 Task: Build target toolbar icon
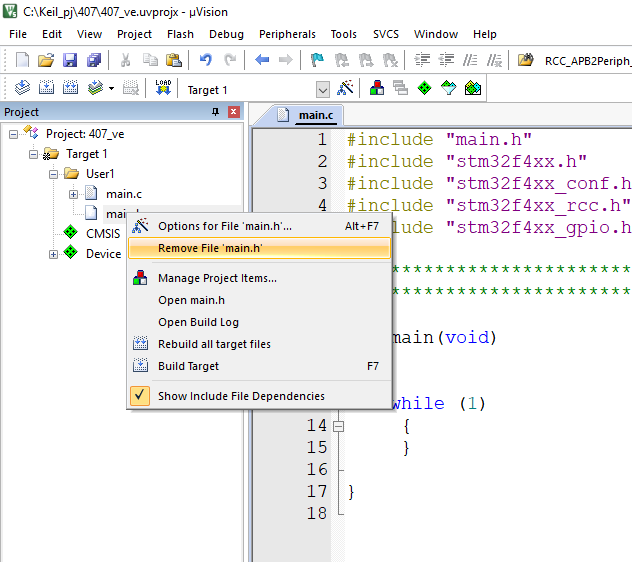pyautogui.click(x=46, y=87)
